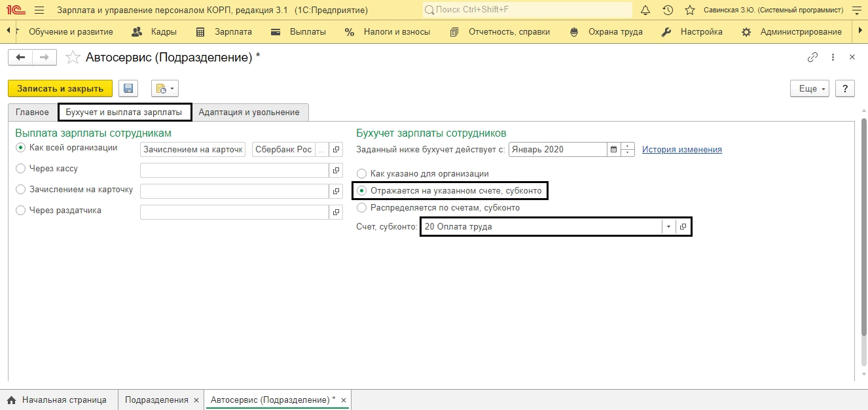
Task: Open the history clock icon
Action: 668,10
